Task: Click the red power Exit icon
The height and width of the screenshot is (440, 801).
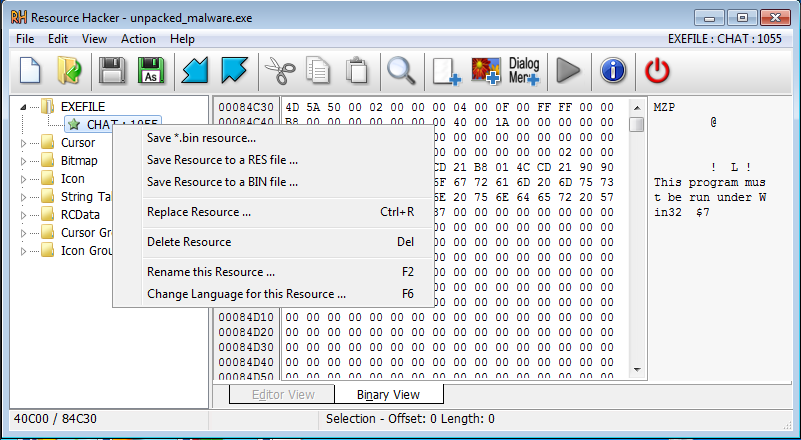Action: pos(657,71)
